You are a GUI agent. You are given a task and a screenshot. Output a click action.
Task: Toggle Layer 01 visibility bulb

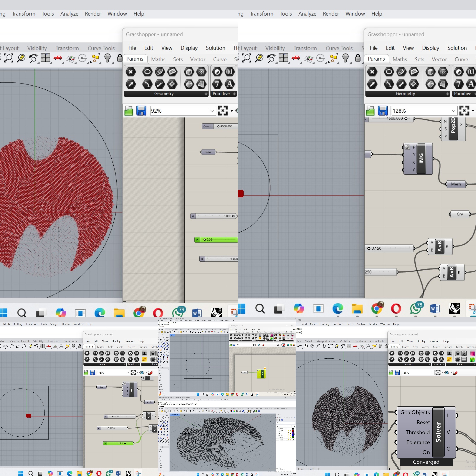288,431
